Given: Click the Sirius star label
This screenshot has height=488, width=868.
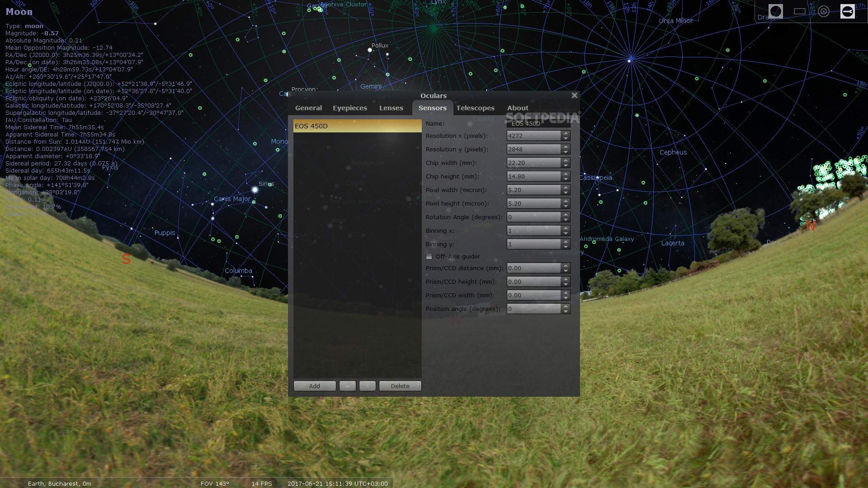Looking at the screenshot, I should pos(266,183).
